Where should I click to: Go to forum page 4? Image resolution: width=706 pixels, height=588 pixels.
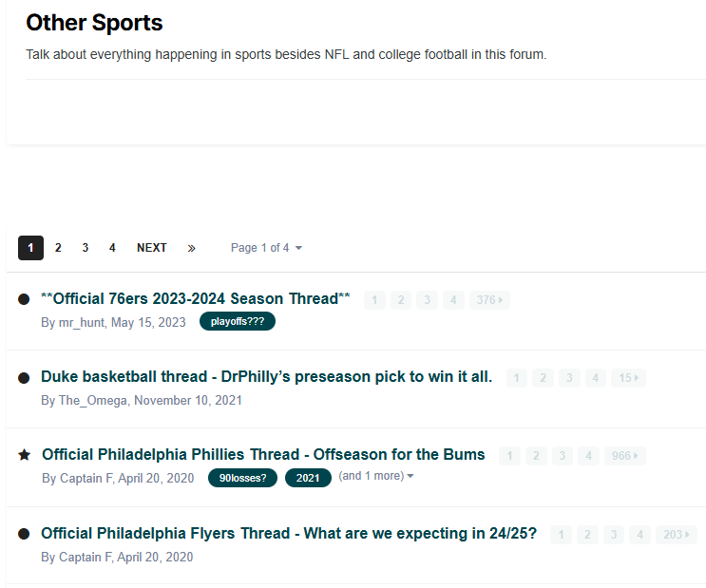pos(112,248)
